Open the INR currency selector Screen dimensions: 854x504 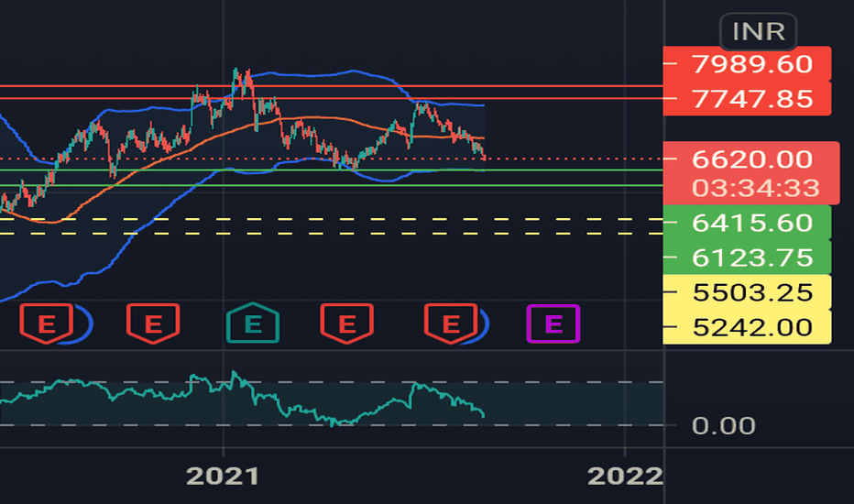(x=758, y=31)
